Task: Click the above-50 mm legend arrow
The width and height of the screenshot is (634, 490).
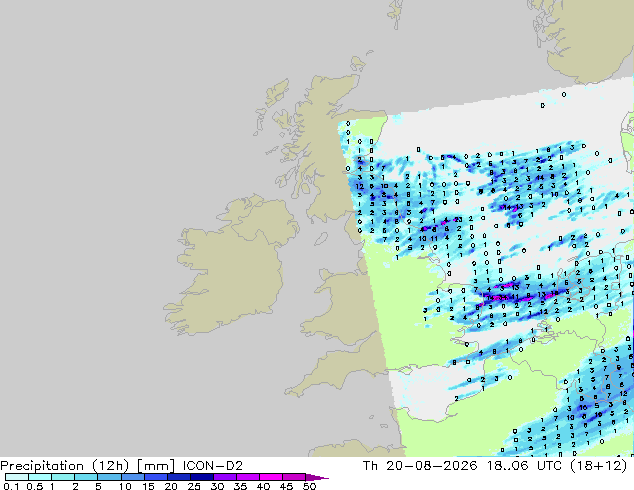Action: coord(317,477)
